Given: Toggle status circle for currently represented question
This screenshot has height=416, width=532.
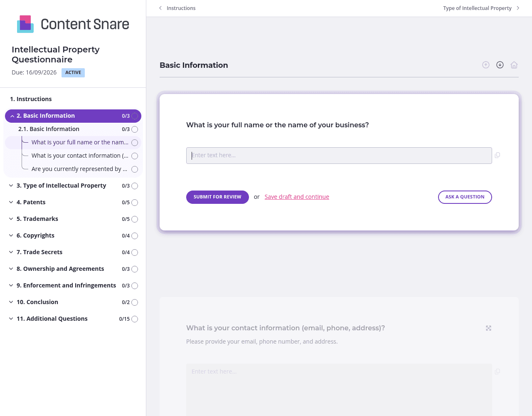Looking at the screenshot, I should [135, 169].
